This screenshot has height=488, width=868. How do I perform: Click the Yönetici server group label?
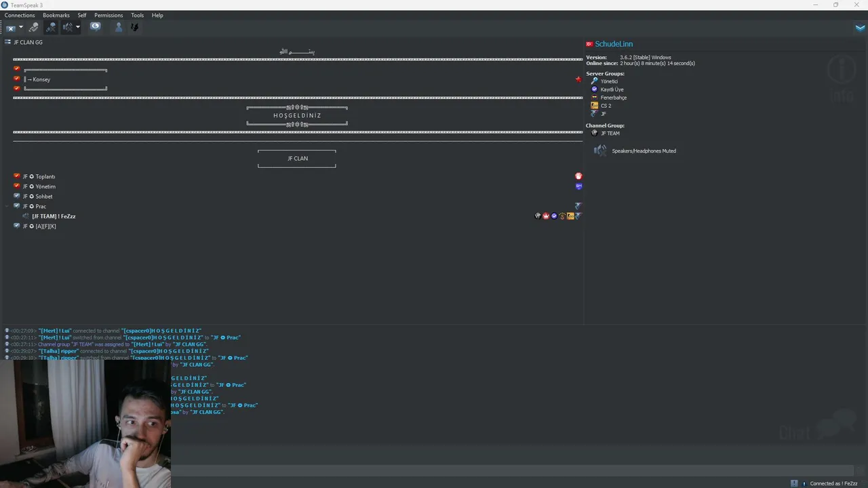pyautogui.click(x=609, y=81)
